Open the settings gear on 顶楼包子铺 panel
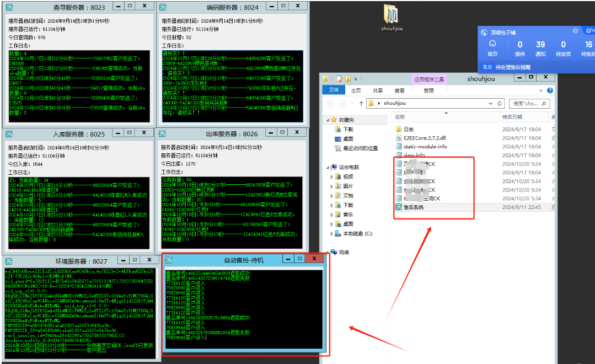Viewport: 595px width, 364px height. coord(575,30)
